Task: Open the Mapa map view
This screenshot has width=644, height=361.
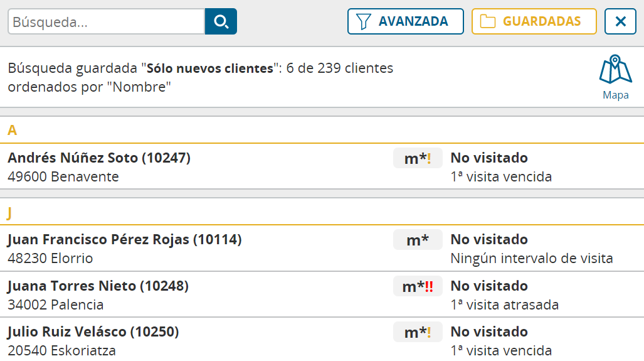Action: [x=615, y=78]
